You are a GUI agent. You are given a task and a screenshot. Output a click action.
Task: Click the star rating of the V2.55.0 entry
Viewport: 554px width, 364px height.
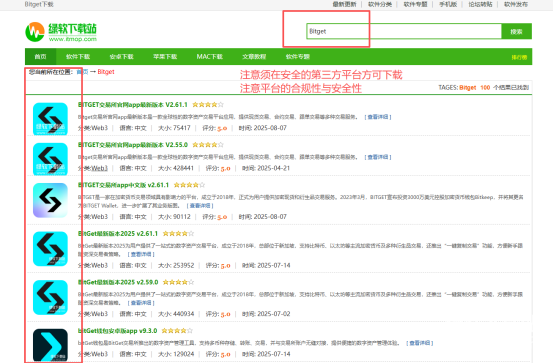208,145
